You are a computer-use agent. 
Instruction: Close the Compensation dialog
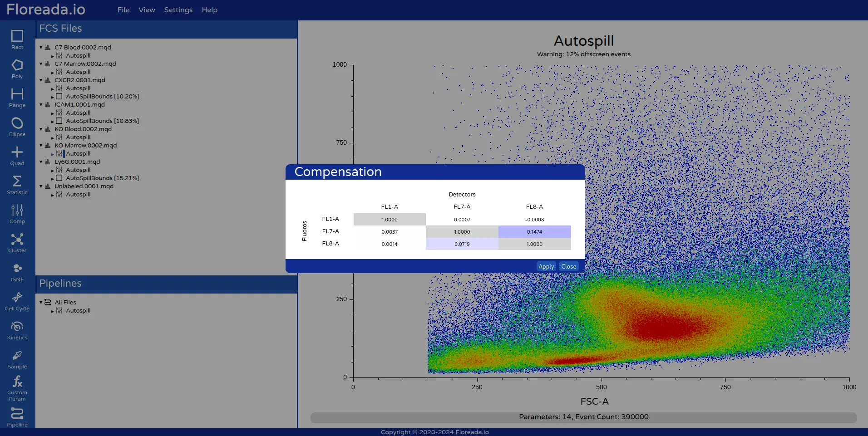(x=568, y=267)
